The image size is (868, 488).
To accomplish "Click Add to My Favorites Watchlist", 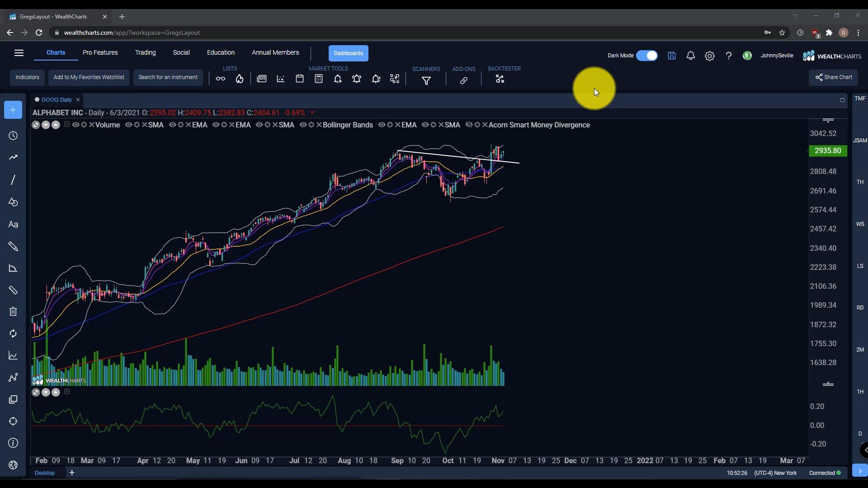I will (89, 77).
